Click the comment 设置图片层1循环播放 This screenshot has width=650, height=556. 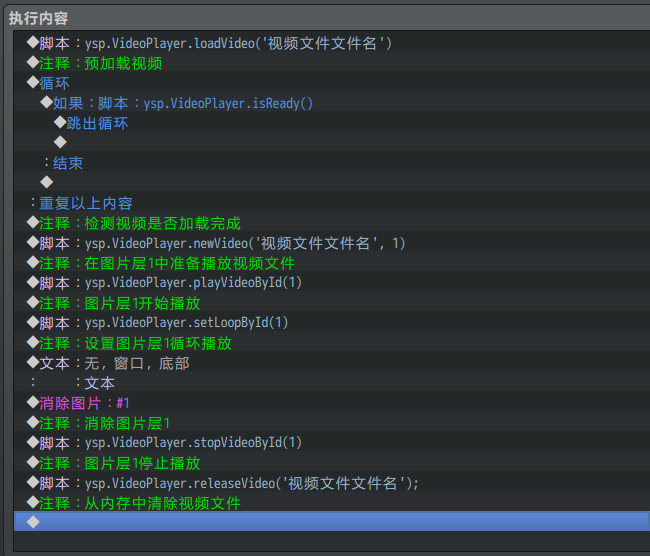(x=332, y=343)
